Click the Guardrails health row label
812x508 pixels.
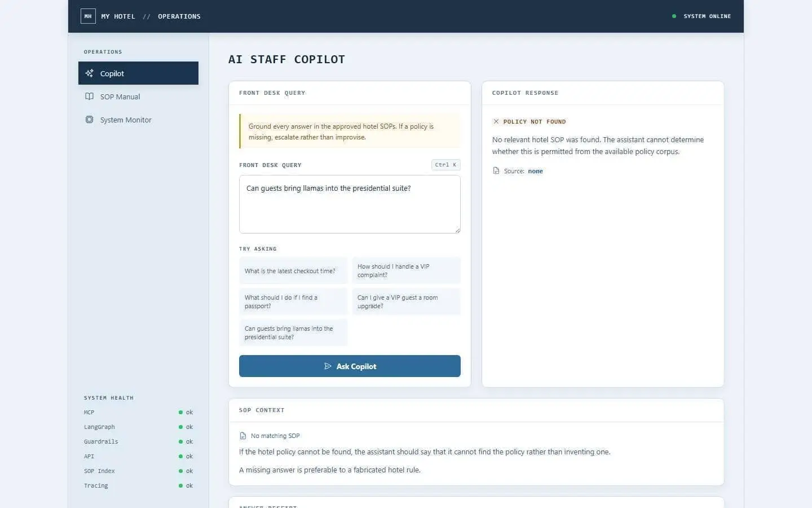[101, 442]
